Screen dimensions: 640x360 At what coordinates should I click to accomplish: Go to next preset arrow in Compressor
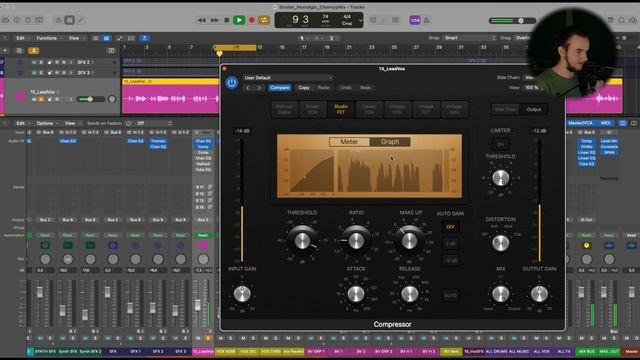[x=259, y=88]
